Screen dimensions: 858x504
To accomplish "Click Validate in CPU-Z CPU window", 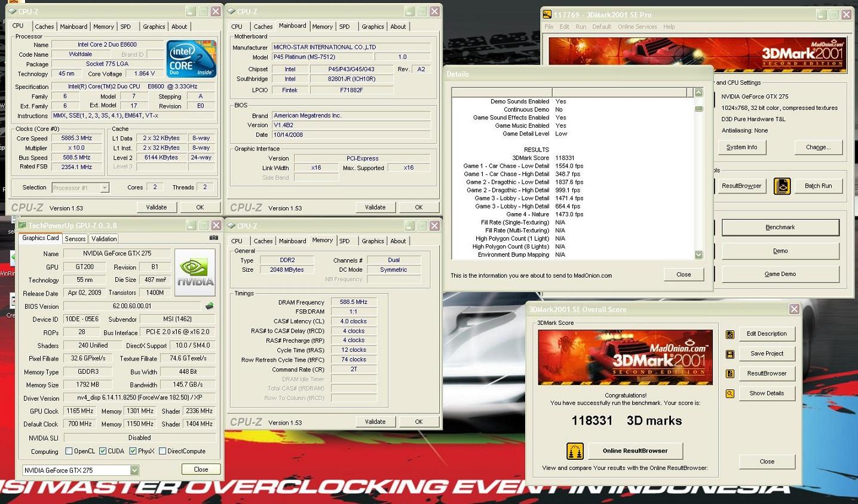I will pos(157,207).
